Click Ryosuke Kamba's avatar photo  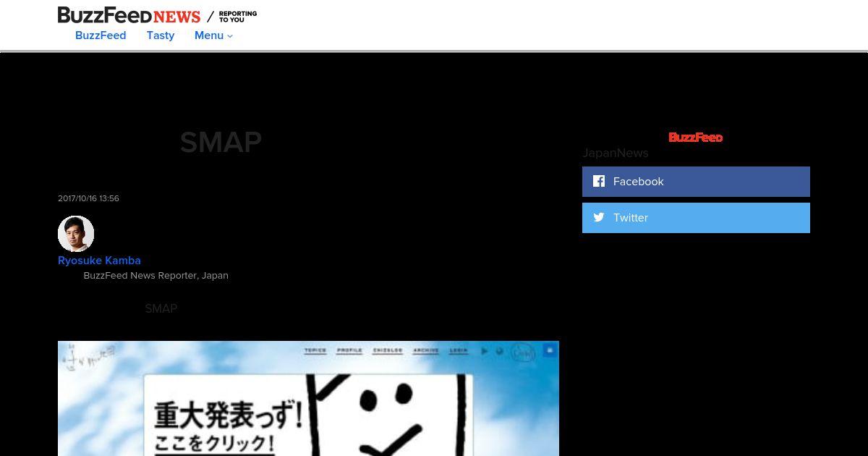[76, 234]
